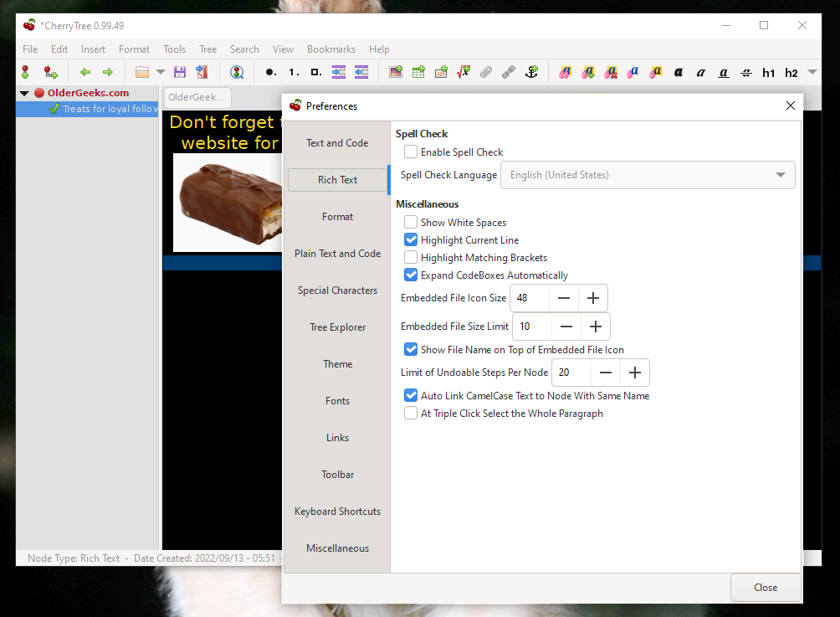Viewport: 840px width, 617px height.
Task: Apply numbered list formatting
Action: 294,72
